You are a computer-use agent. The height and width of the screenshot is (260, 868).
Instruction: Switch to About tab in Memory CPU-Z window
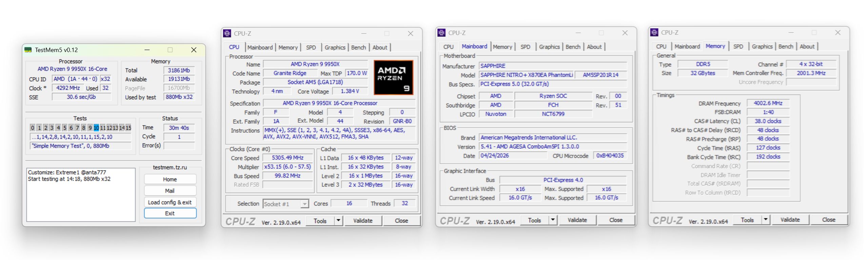point(807,46)
